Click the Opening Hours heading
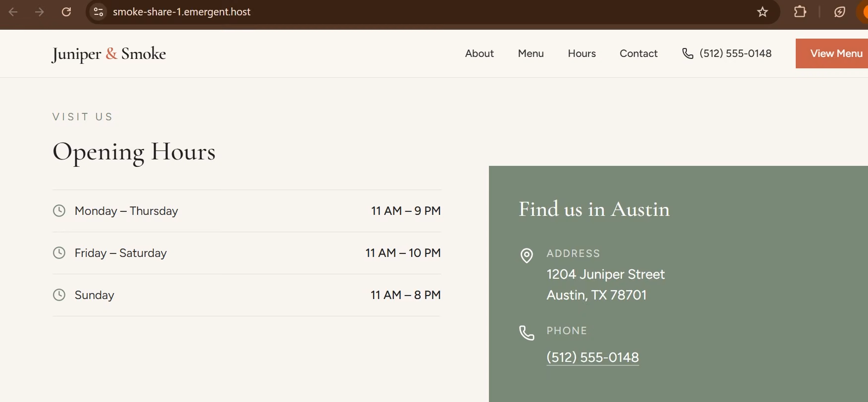Screen dimensions: 868x402 click(134, 152)
